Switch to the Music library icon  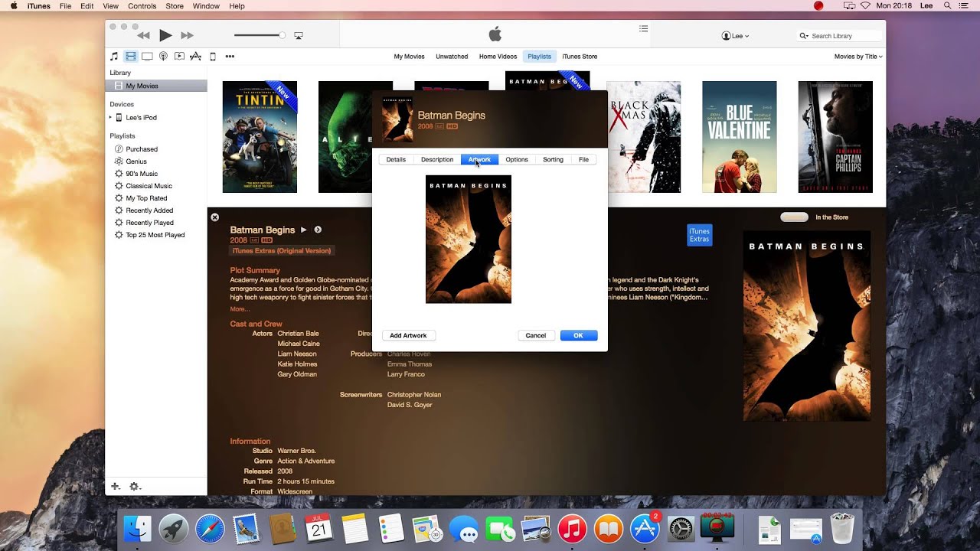[114, 56]
